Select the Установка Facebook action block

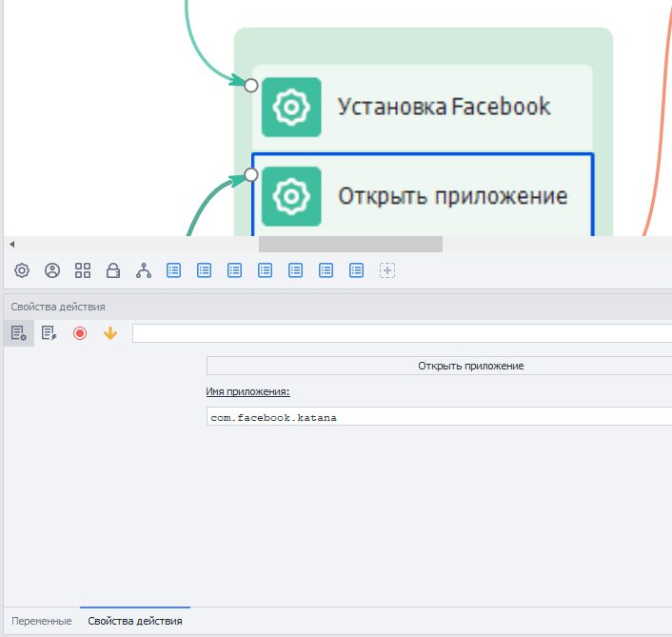(423, 108)
